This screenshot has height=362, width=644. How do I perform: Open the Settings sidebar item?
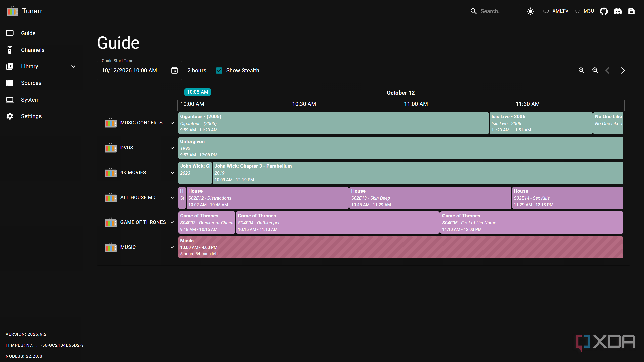tap(41, 116)
